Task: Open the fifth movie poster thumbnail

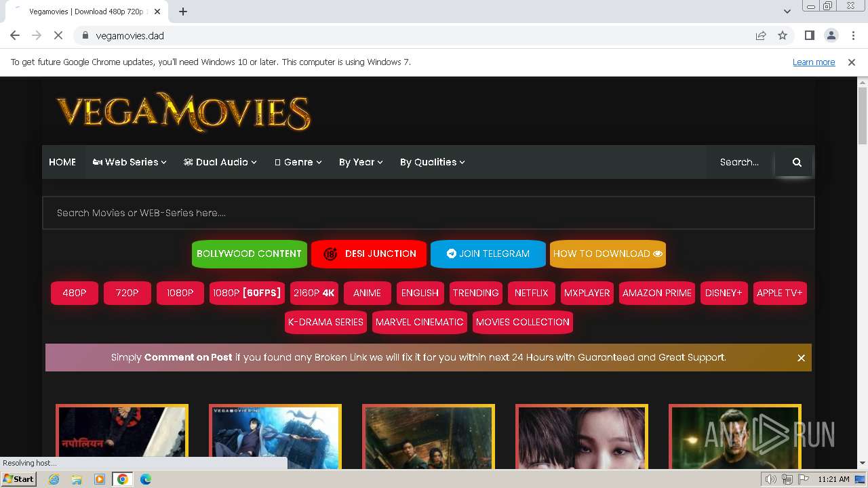Action: click(735, 437)
